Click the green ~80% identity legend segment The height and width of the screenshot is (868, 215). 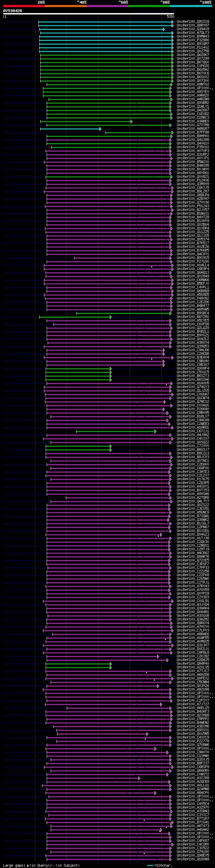click(149, 6)
